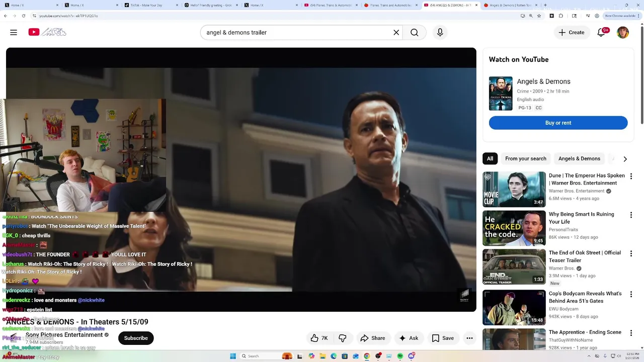This screenshot has width=644, height=362.
Task: Open the Ask AI assistant button
Action: pyautogui.click(x=408, y=338)
